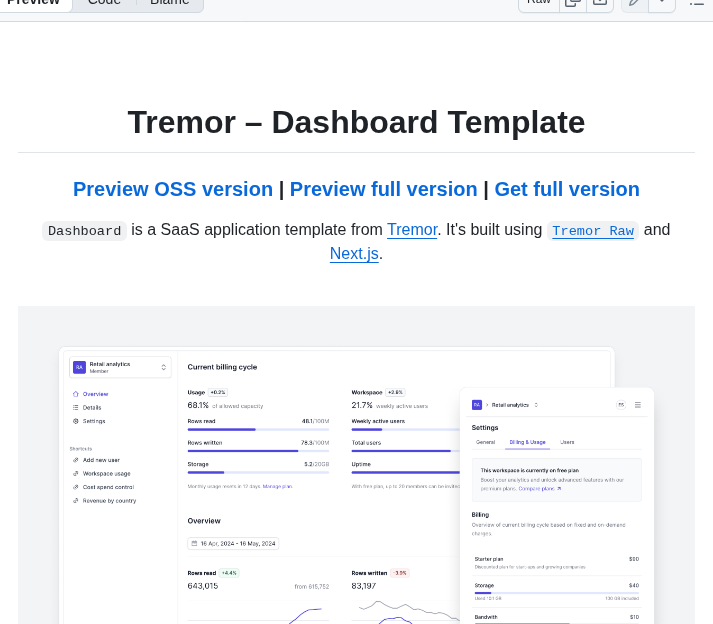713x624 pixels.
Task: Click the Rows read usage progress bar
Action: (x=258, y=429)
